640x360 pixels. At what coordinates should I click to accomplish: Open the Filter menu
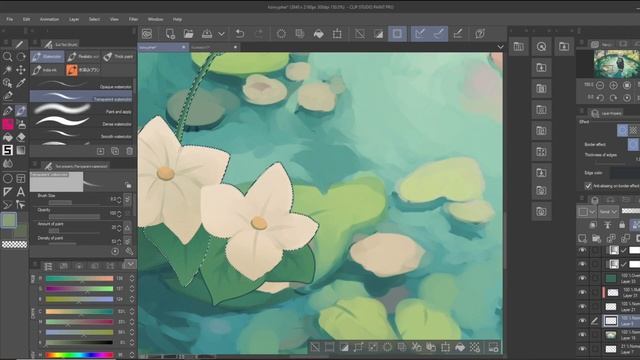(133, 19)
